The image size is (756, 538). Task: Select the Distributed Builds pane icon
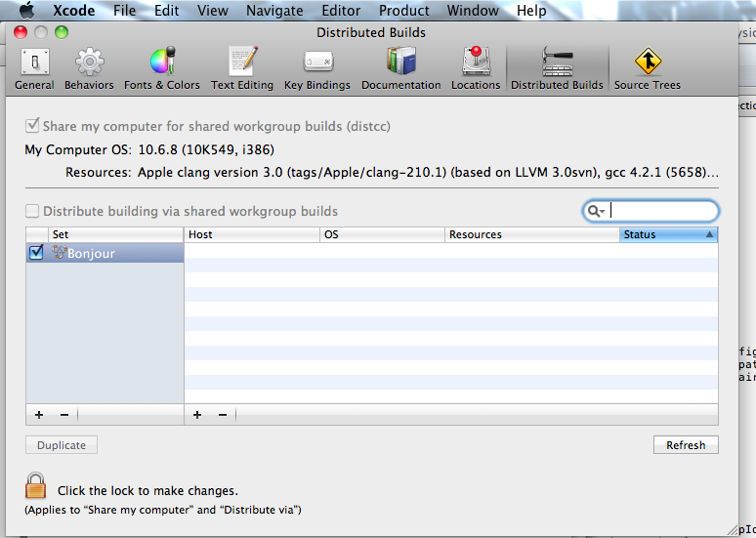(557, 68)
